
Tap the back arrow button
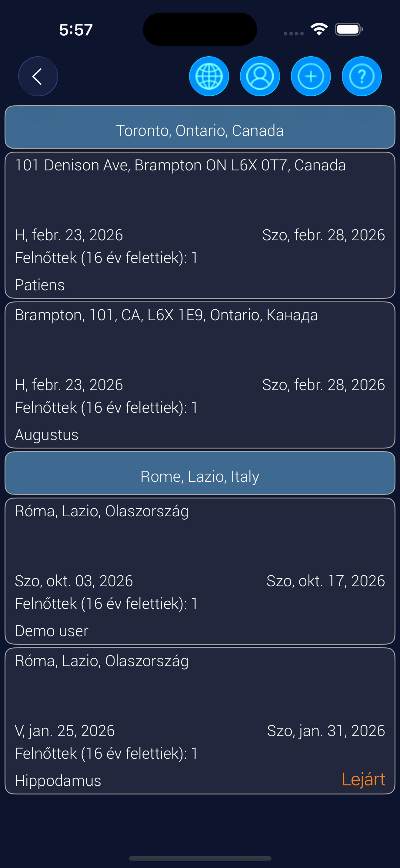(38, 77)
